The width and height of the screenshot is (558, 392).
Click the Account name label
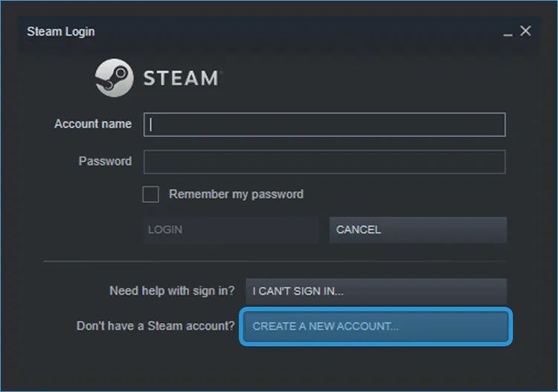pos(93,123)
